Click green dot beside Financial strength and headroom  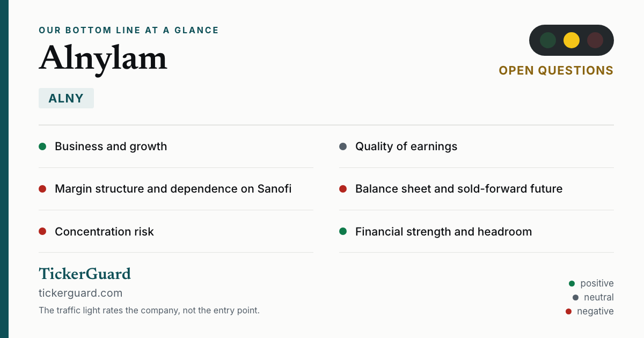pos(343,232)
